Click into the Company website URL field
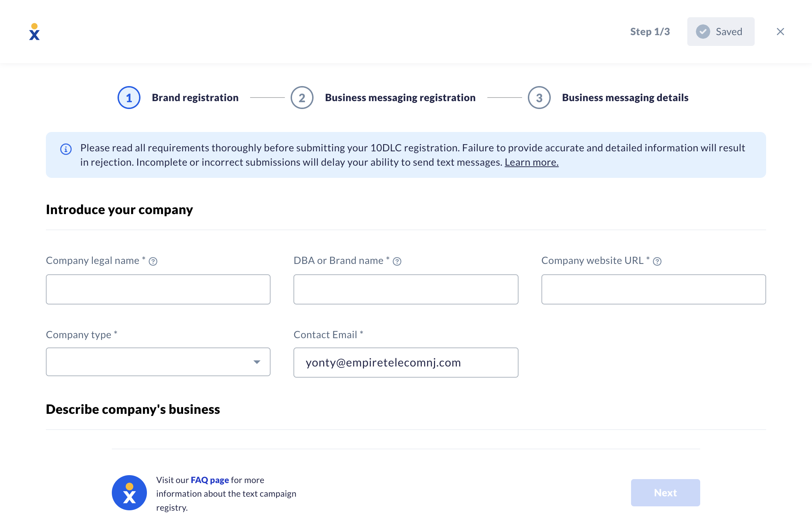The height and width of the screenshot is (525, 812). (x=654, y=289)
